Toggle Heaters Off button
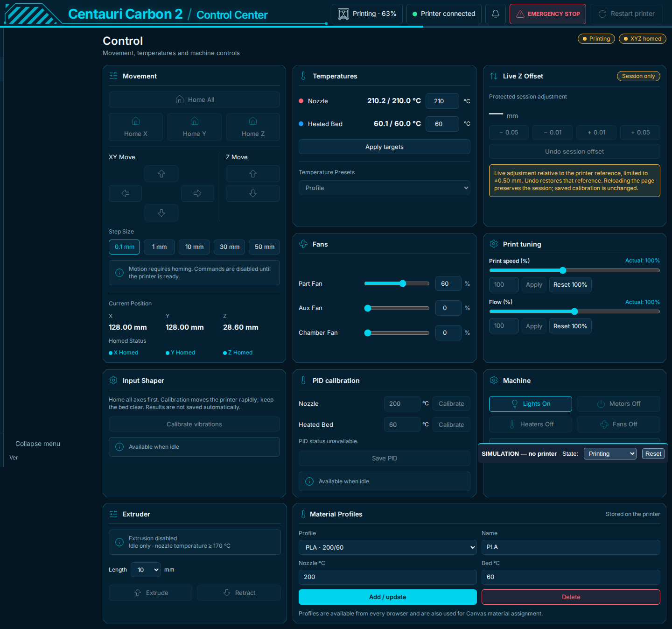672x629 pixels. (x=531, y=424)
